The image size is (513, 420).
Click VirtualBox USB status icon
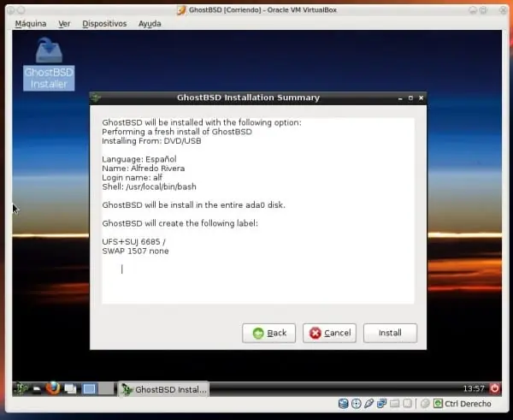[369, 404]
